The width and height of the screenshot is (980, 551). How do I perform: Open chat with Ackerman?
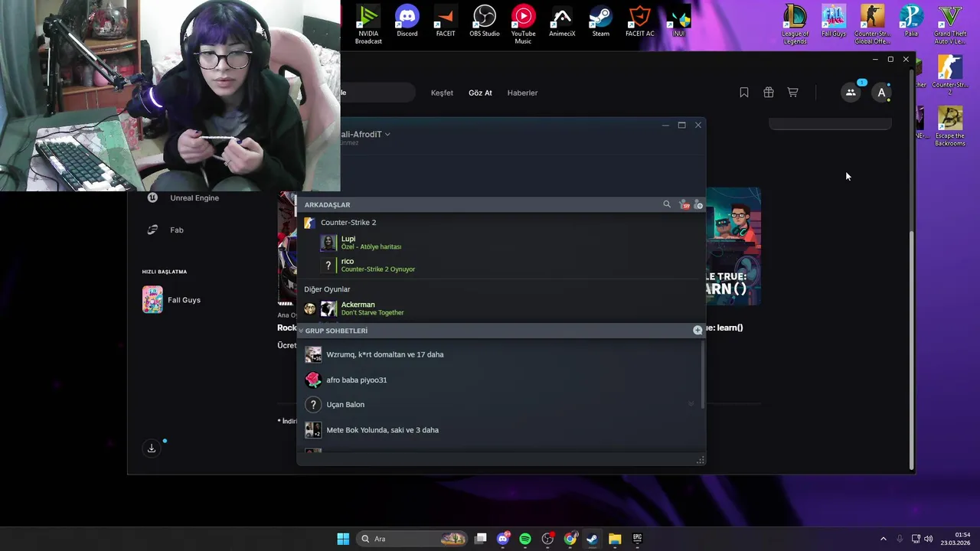(501, 308)
